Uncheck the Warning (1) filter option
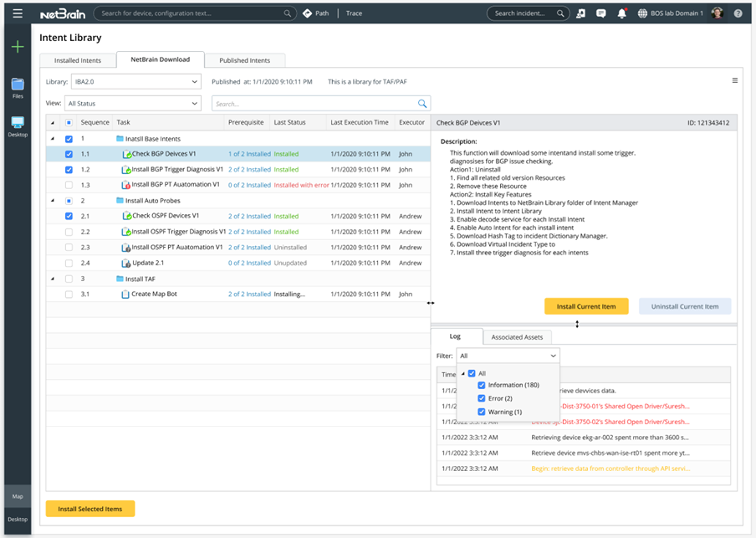Screen dimensions: 756x538 pyautogui.click(x=481, y=412)
